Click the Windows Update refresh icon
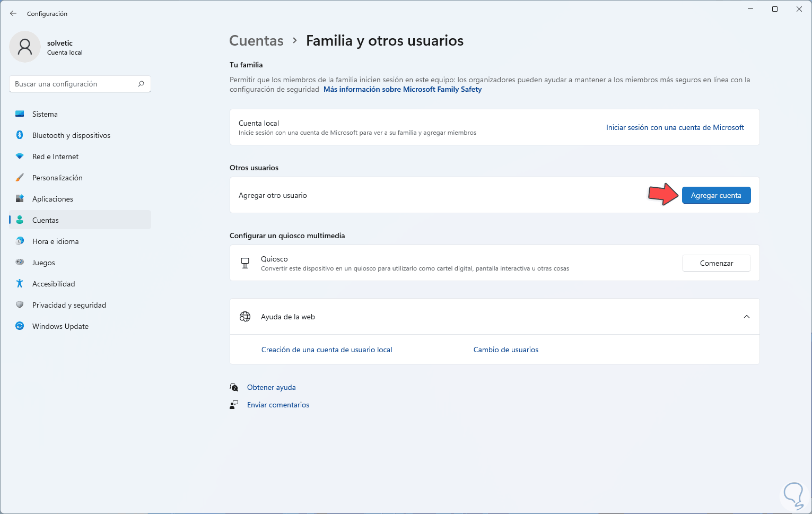This screenshot has width=812, height=514. tap(20, 326)
